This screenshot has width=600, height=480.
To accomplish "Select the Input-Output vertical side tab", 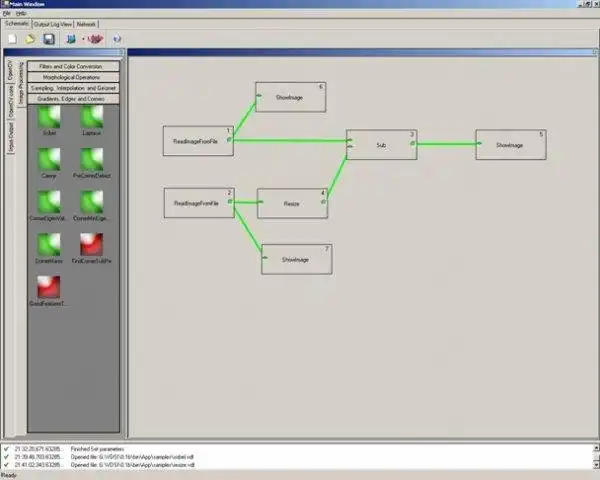I will point(11,138).
